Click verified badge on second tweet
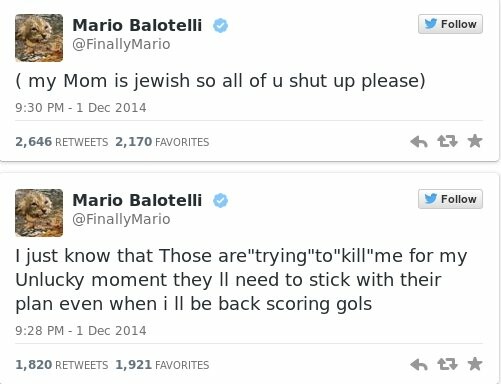The image size is (501, 384). click(220, 201)
